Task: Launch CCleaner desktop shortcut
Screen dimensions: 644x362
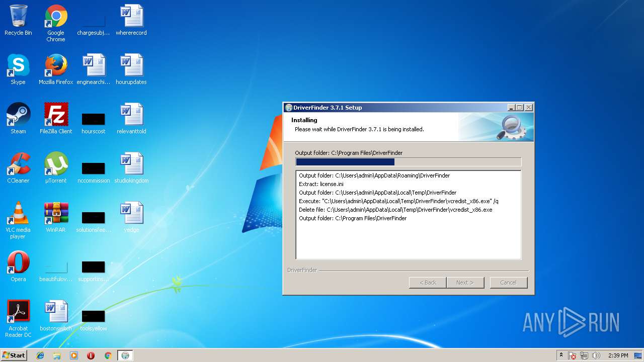Action: click(x=18, y=168)
